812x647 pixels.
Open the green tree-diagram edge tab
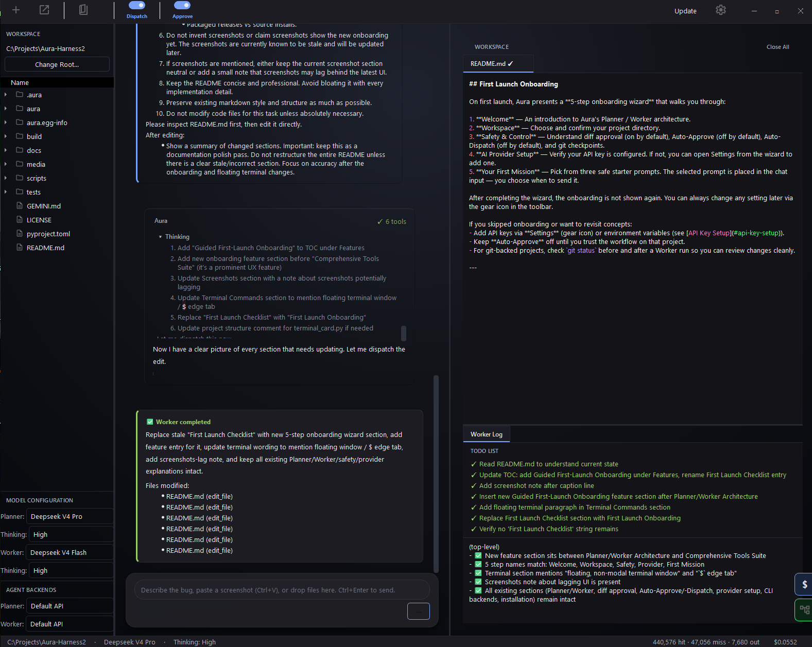(x=804, y=610)
